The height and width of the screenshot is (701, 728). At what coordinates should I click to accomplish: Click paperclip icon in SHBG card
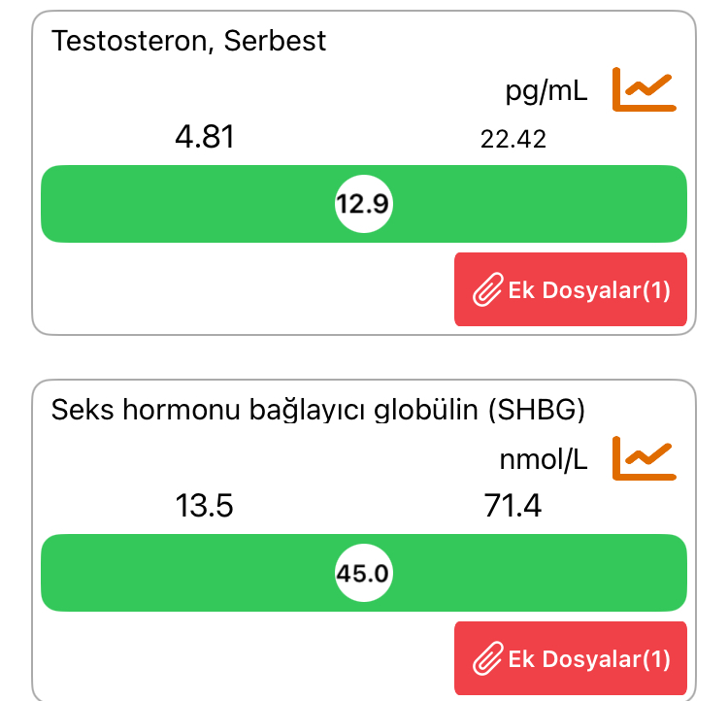(x=487, y=658)
